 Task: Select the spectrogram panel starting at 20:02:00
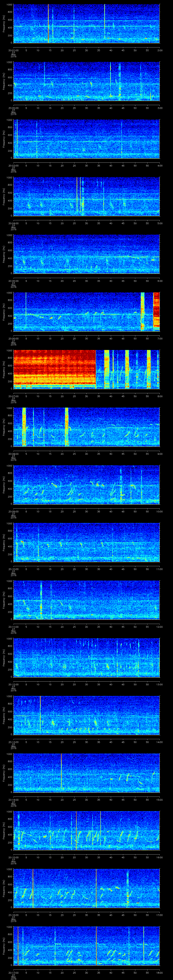point(87,81)
